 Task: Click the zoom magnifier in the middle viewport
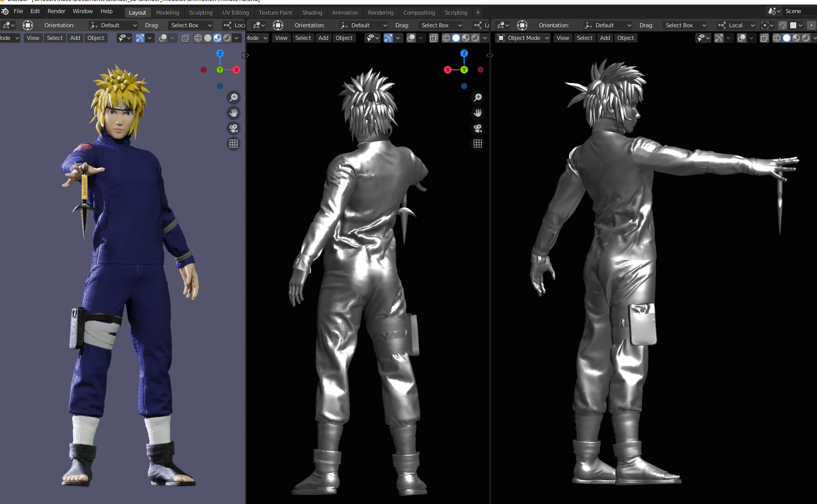pyautogui.click(x=478, y=97)
